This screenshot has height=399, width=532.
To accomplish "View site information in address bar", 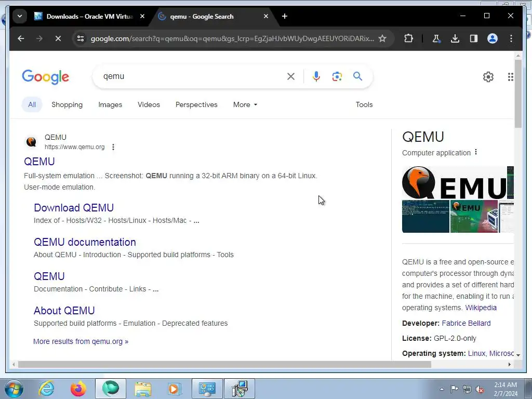I will [81, 38].
